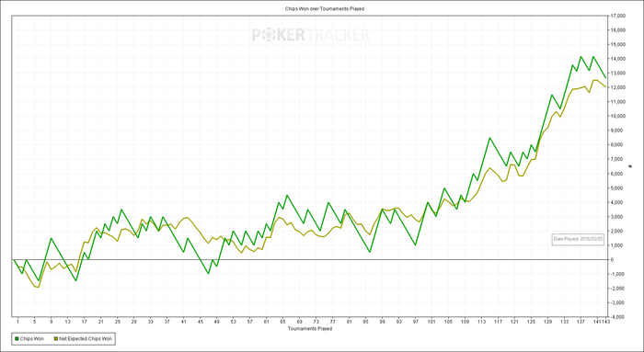The height and width of the screenshot is (352, 644).
Task: Click the chart title Chips Won over Tournaments Played
Action: point(325,8)
